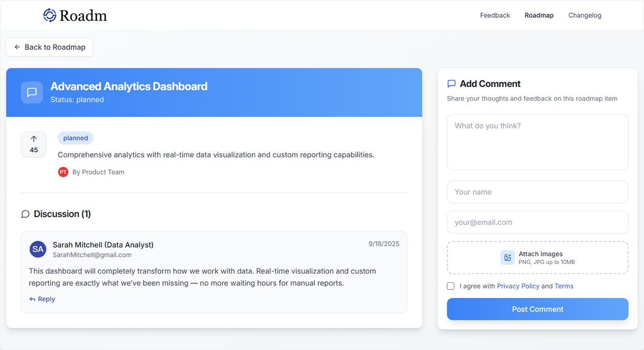Screen dimensions: 644x350
Task: Open the Terms link
Action: point(564,286)
